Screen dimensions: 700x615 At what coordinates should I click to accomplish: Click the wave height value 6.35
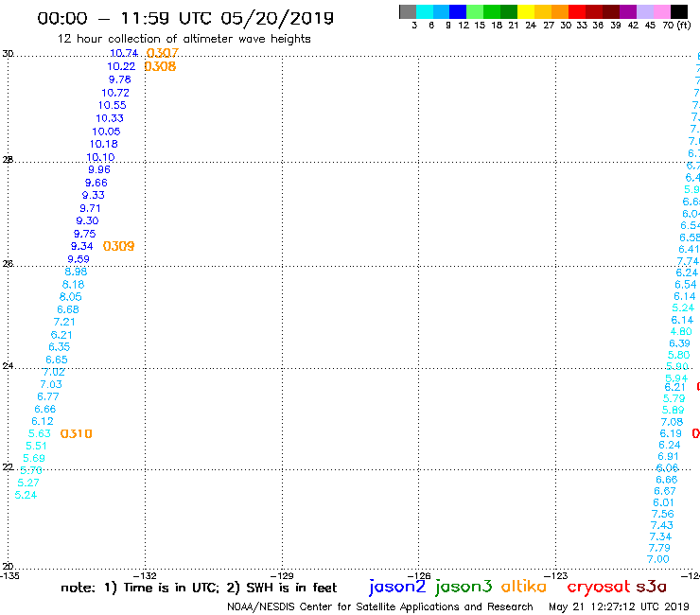pyautogui.click(x=60, y=347)
